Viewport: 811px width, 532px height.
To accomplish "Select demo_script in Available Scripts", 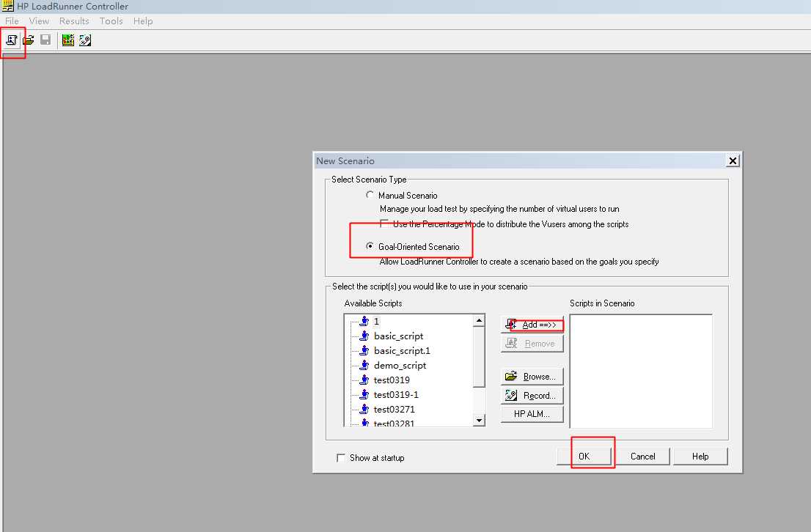I will click(x=400, y=365).
